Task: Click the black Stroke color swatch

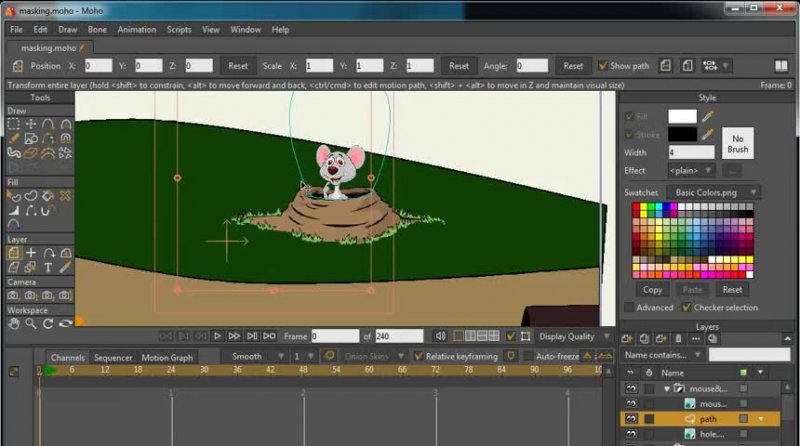Action: pyautogui.click(x=682, y=134)
